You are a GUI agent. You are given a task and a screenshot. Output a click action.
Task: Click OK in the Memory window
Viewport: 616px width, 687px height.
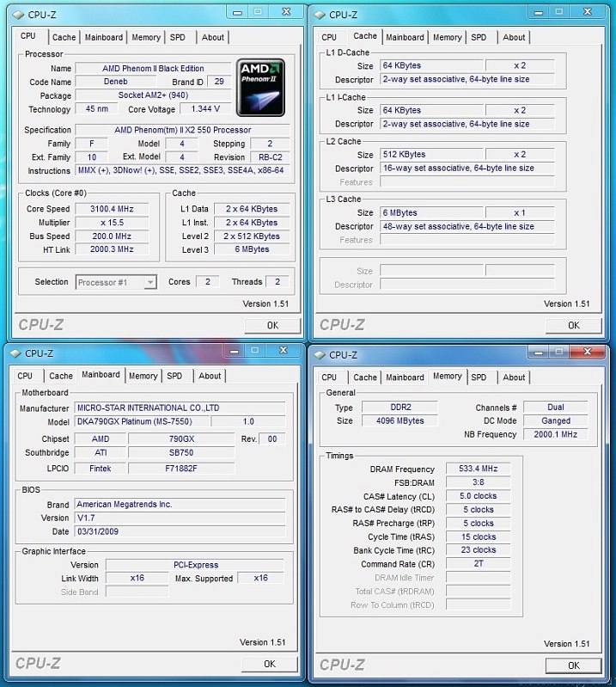pos(574,666)
